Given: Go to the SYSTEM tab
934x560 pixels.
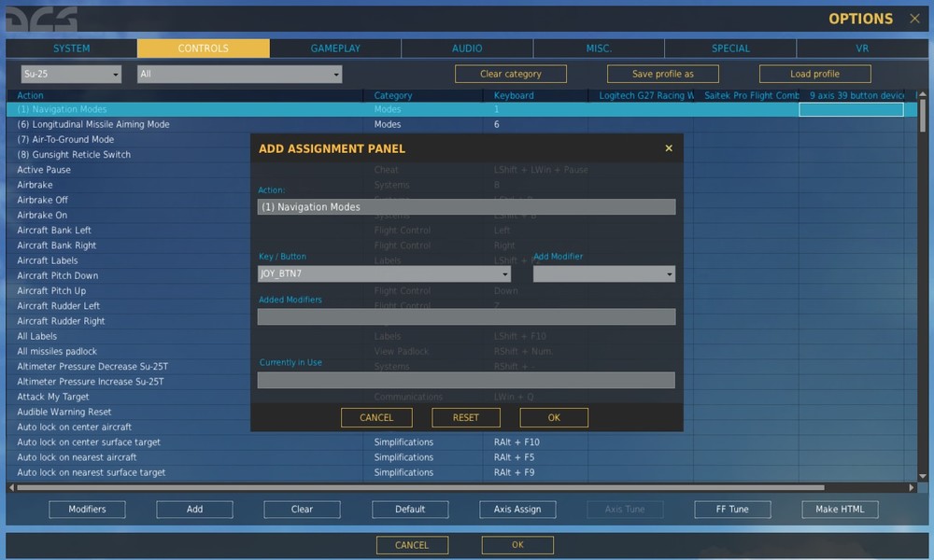Looking at the screenshot, I should (72, 49).
